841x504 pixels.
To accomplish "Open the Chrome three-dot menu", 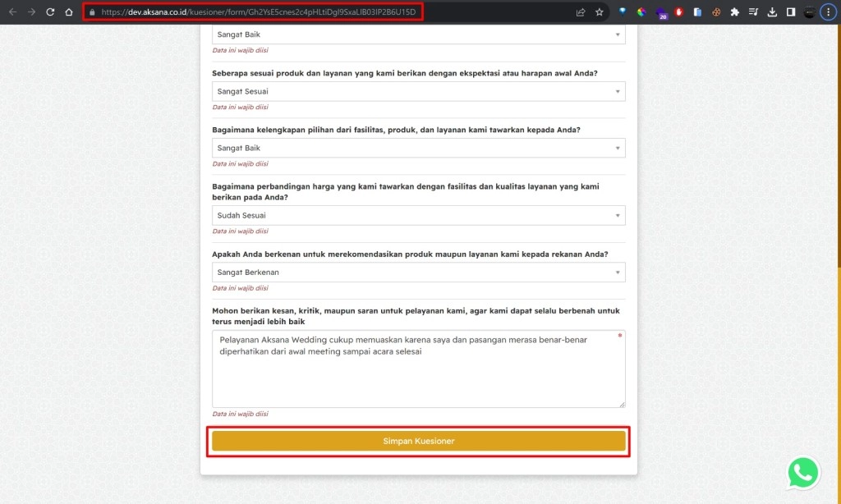I will coord(830,12).
